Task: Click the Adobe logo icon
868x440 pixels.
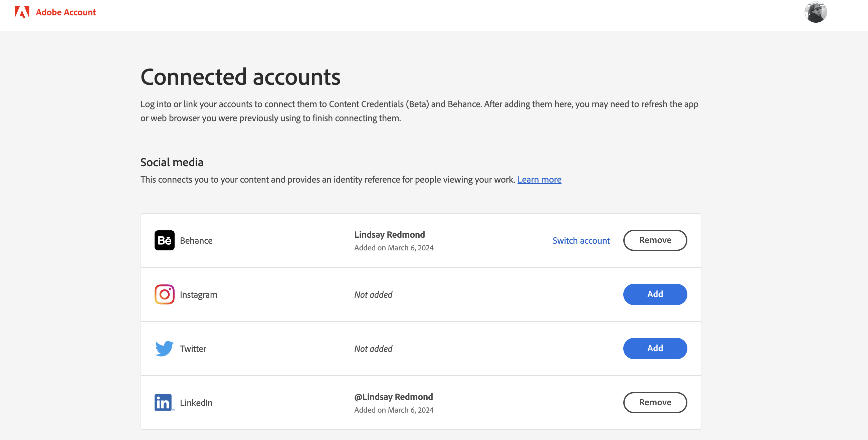Action: coord(22,12)
